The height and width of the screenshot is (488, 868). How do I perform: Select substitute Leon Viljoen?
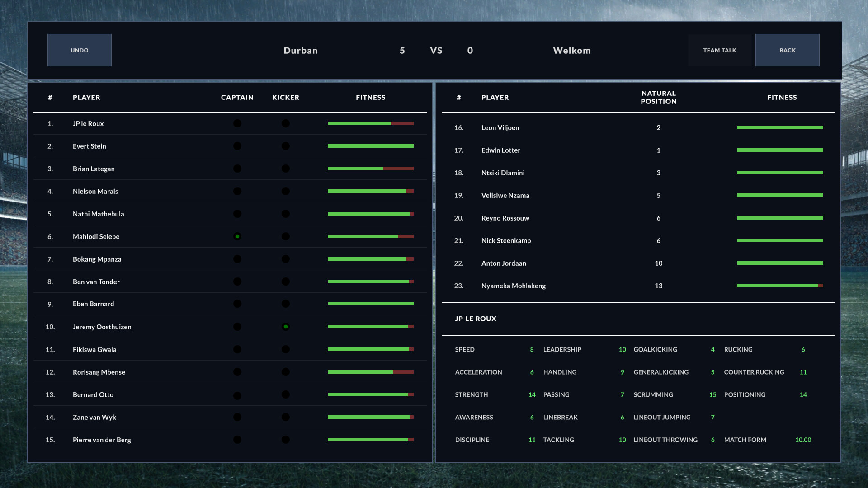click(x=500, y=127)
